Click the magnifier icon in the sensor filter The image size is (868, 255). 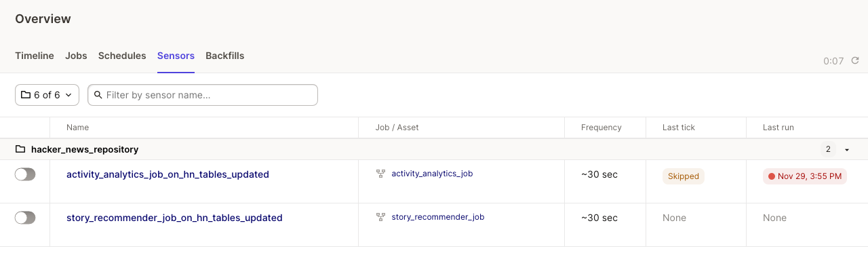pos(98,95)
